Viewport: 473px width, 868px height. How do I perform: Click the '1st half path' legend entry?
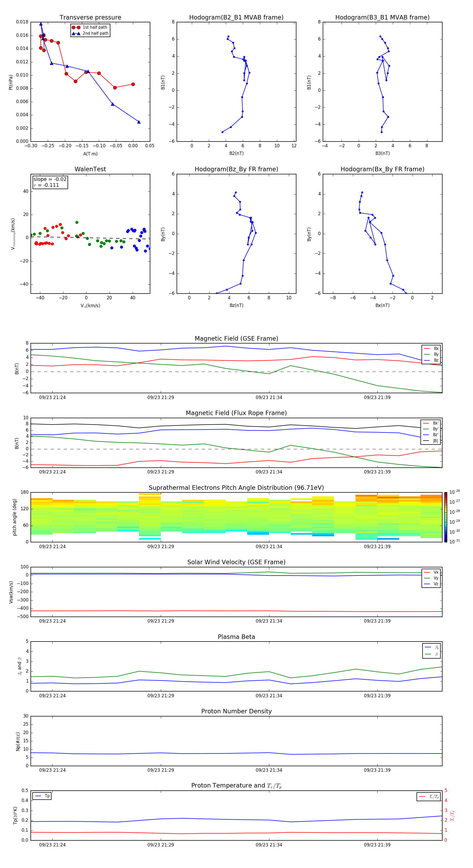click(90, 27)
